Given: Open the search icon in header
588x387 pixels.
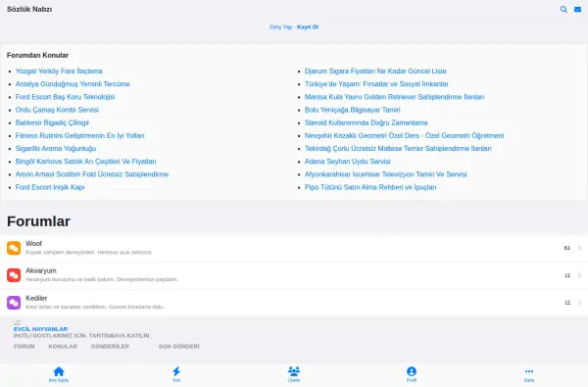Looking at the screenshot, I should click(x=563, y=10).
